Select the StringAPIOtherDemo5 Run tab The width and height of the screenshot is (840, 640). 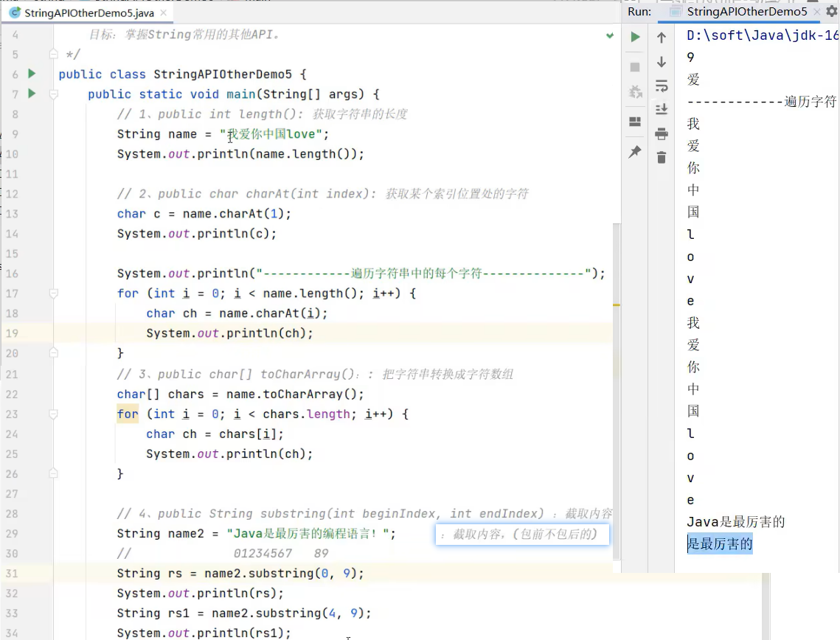[x=746, y=12]
